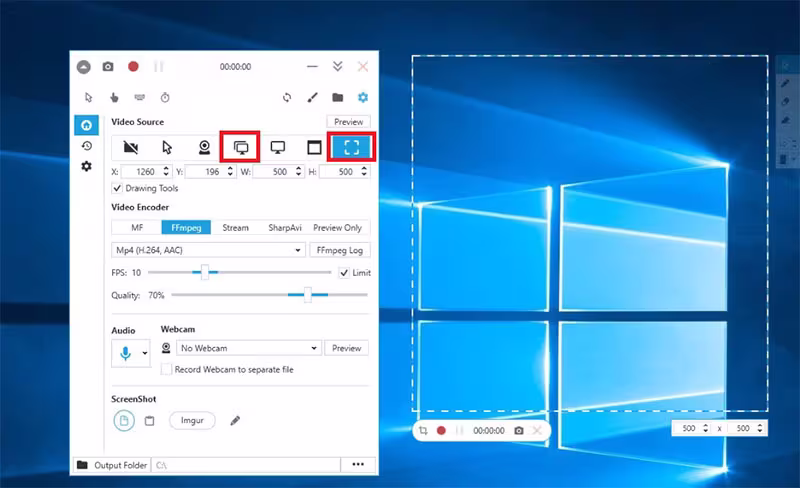Toggle screenshot to clipboard icon
The image size is (800, 488).
[x=149, y=421]
